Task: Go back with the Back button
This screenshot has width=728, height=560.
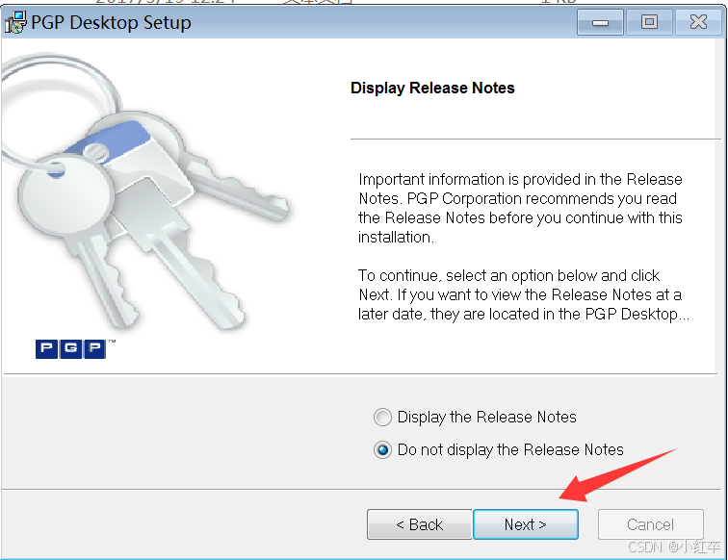Action: pyautogui.click(x=420, y=524)
